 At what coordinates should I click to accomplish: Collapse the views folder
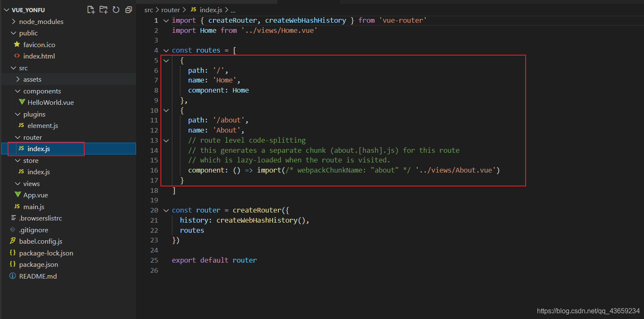pyautogui.click(x=18, y=183)
